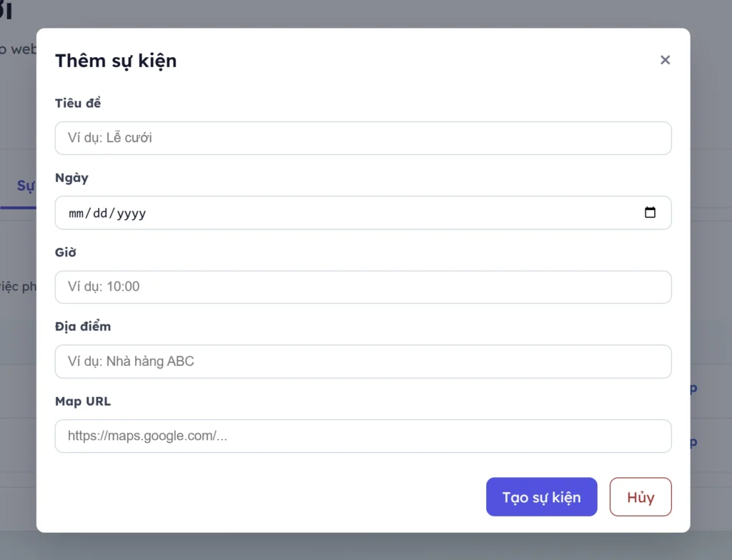Click empty space in the Ngày date field
The height and width of the screenshot is (560, 732).
(393, 213)
